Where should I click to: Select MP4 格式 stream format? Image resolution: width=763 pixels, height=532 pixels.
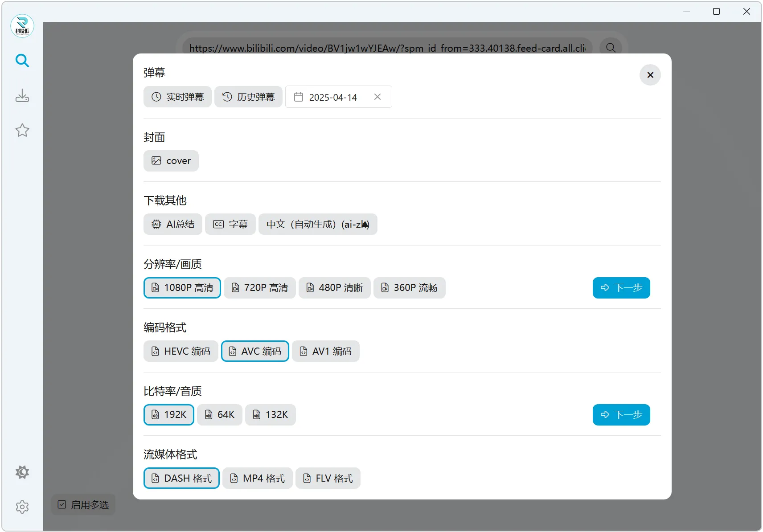(x=258, y=478)
